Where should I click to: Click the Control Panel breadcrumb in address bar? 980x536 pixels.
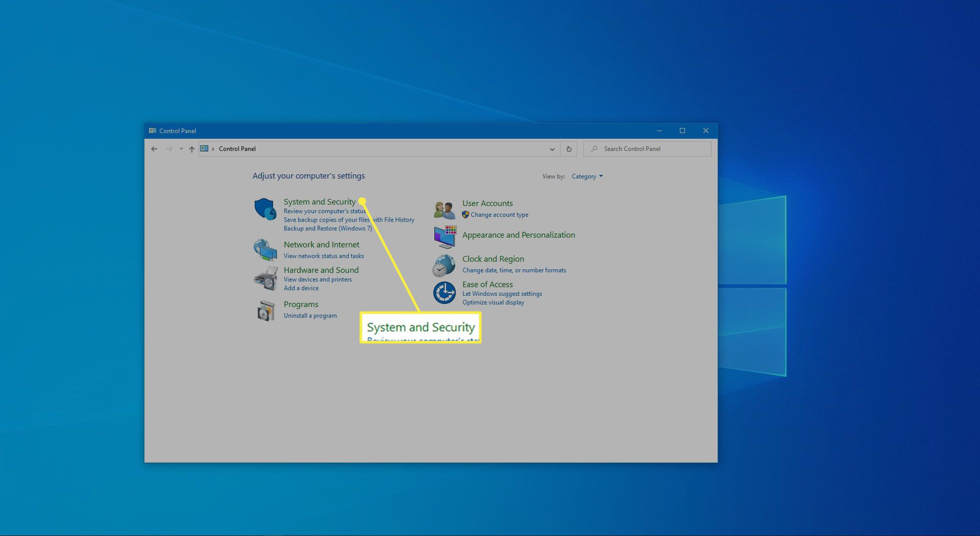pyautogui.click(x=237, y=149)
